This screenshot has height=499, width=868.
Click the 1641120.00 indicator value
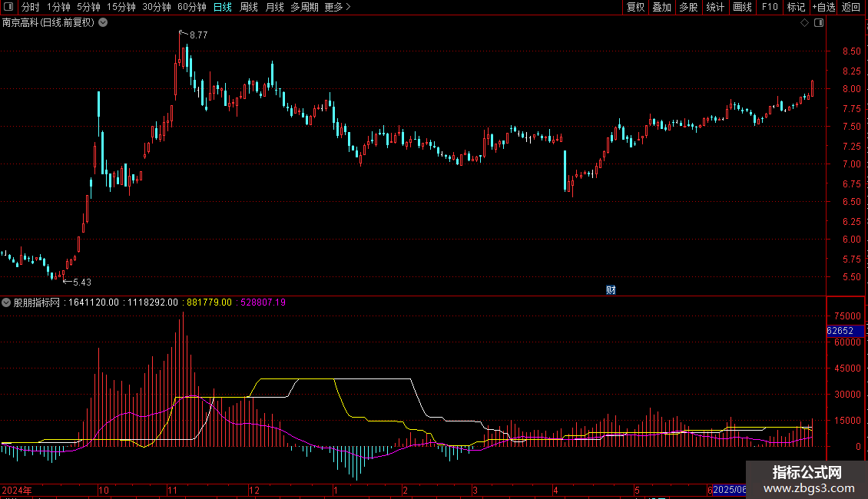click(x=94, y=302)
